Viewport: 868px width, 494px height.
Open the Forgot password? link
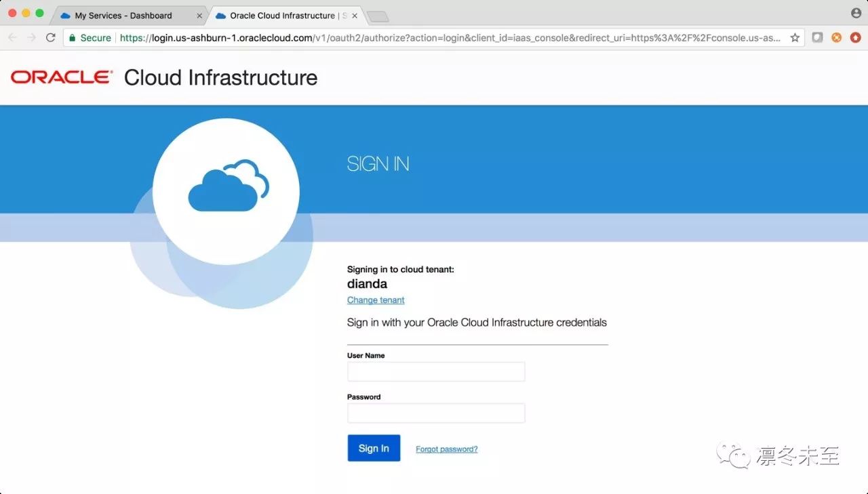[x=447, y=449]
